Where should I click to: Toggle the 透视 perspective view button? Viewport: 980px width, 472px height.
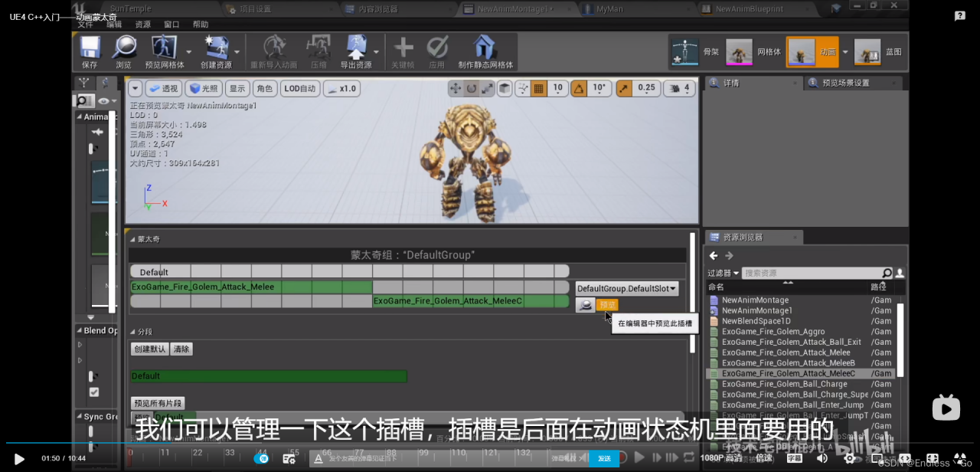pyautogui.click(x=163, y=89)
